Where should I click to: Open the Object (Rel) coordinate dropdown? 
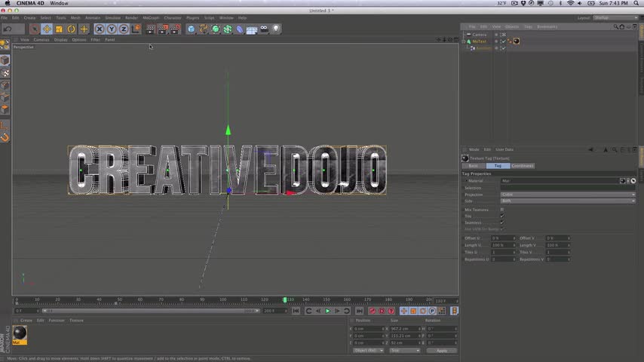point(368,351)
